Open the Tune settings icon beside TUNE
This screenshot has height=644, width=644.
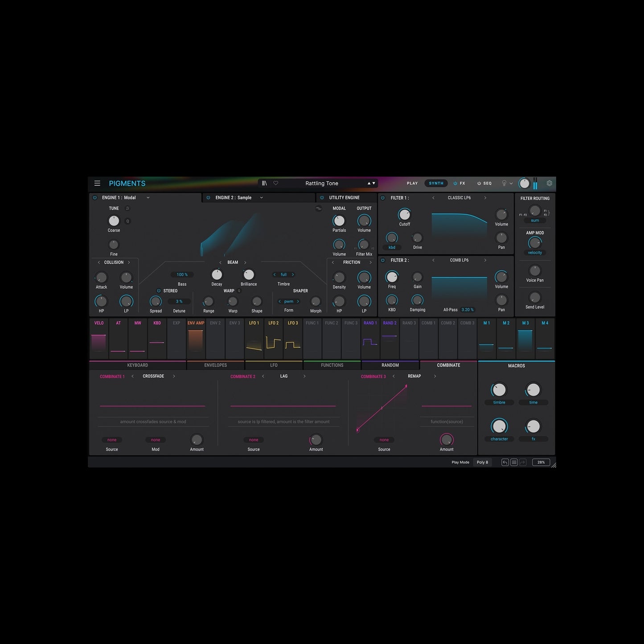(x=127, y=208)
